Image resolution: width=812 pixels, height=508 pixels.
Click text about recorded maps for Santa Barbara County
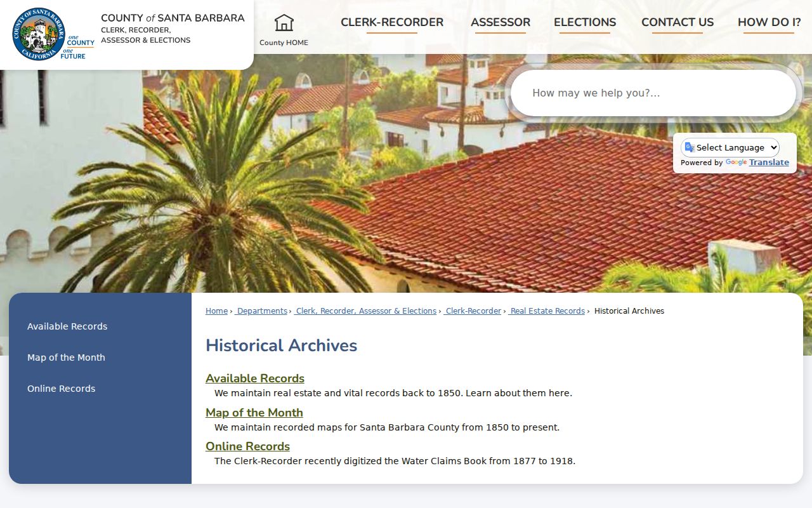tap(387, 427)
